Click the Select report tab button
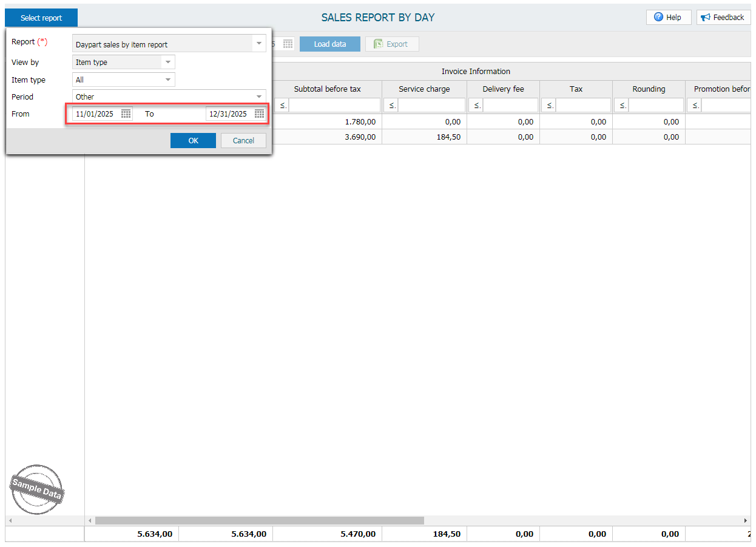The height and width of the screenshot is (547, 756). coord(41,18)
